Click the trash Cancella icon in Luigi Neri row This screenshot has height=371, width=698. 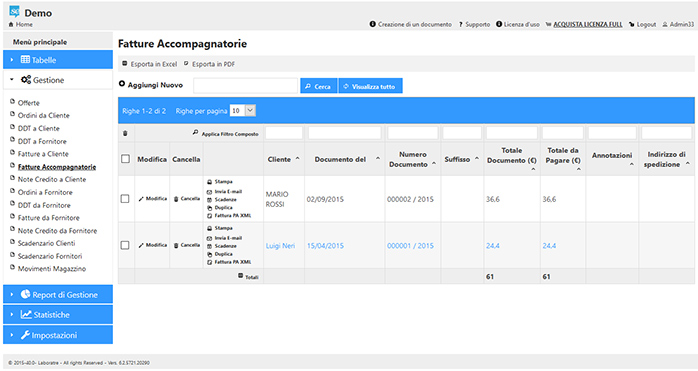[176, 245]
